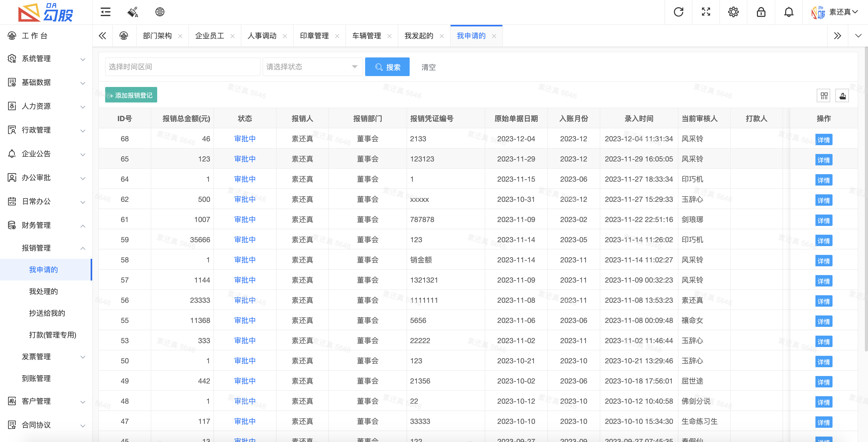Expand 客户管理 menu
This screenshot has height=442, width=868.
46,401
